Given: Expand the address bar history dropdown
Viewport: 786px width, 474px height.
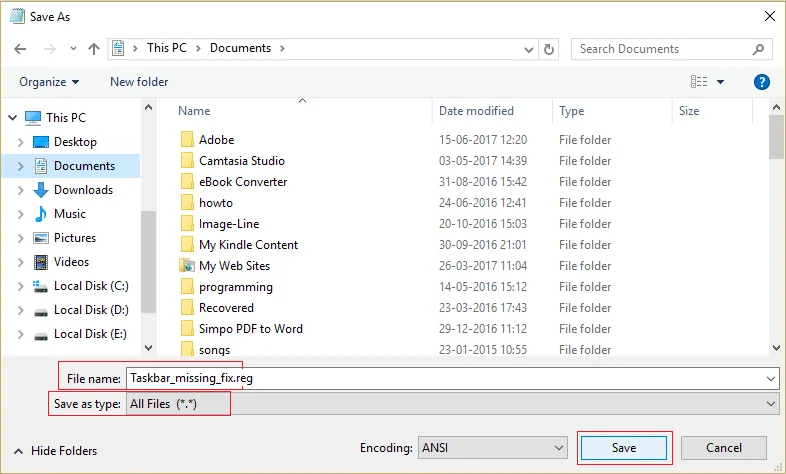Looking at the screenshot, I should [x=528, y=50].
